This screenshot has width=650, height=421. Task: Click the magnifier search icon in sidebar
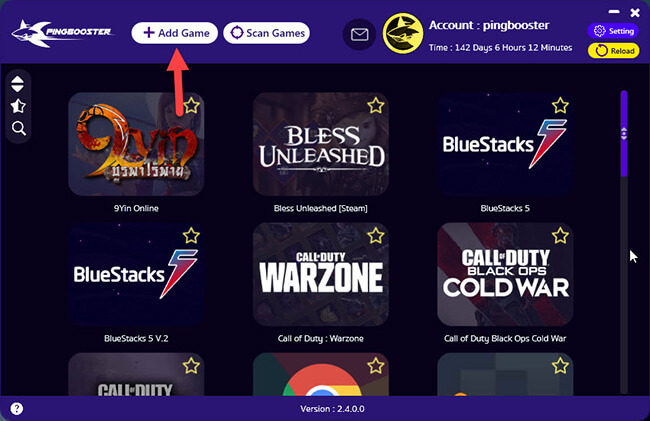(19, 128)
